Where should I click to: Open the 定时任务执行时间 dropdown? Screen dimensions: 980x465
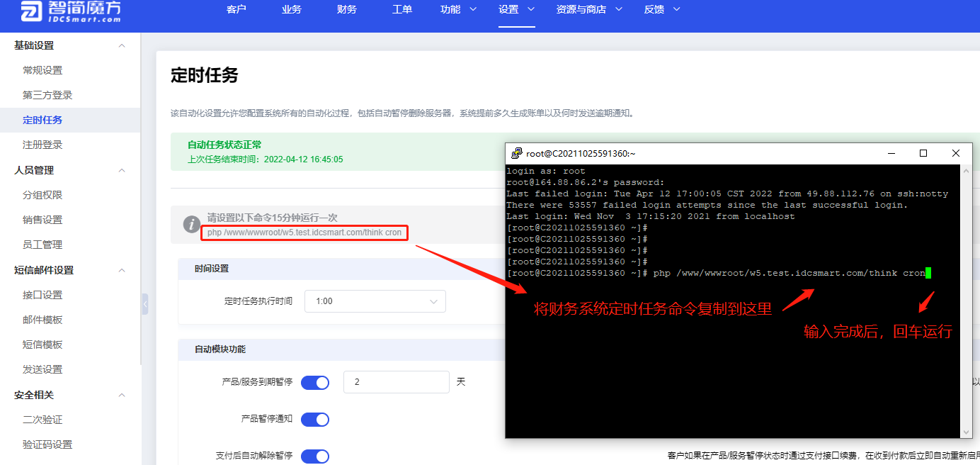pyautogui.click(x=375, y=301)
